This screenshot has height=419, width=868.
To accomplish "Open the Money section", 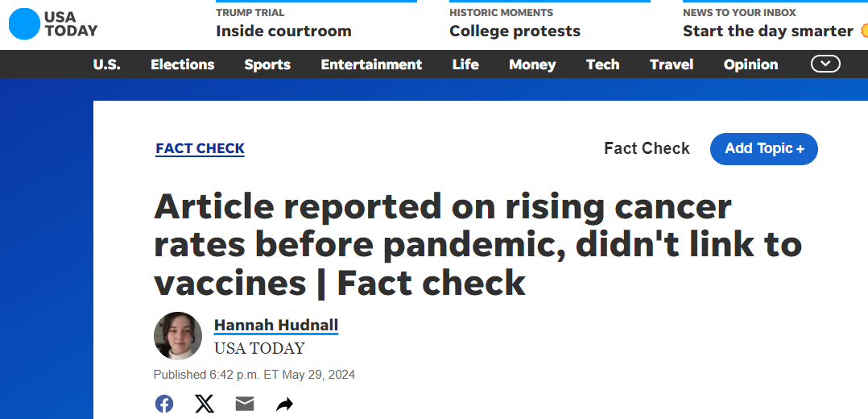I will [x=532, y=64].
